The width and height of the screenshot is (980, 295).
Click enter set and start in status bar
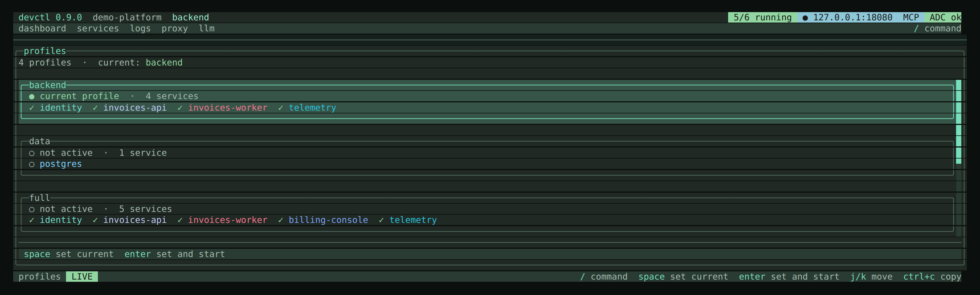pyautogui.click(x=789, y=277)
